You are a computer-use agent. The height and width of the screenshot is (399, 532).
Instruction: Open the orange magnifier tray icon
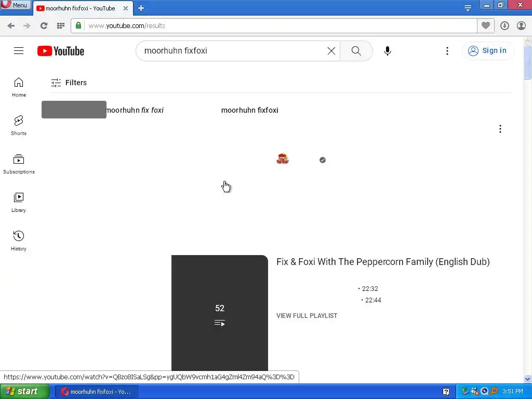494,392
